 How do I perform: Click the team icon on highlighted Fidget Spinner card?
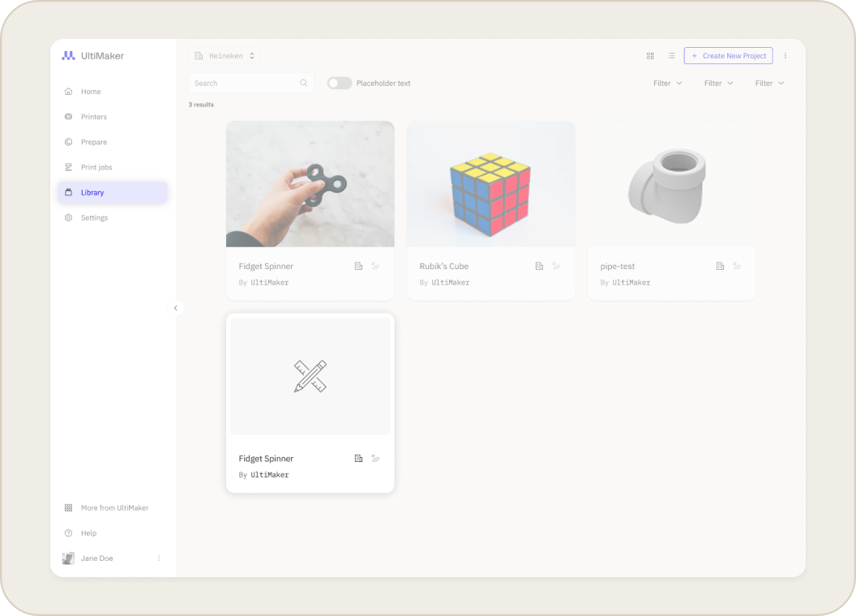(x=358, y=458)
